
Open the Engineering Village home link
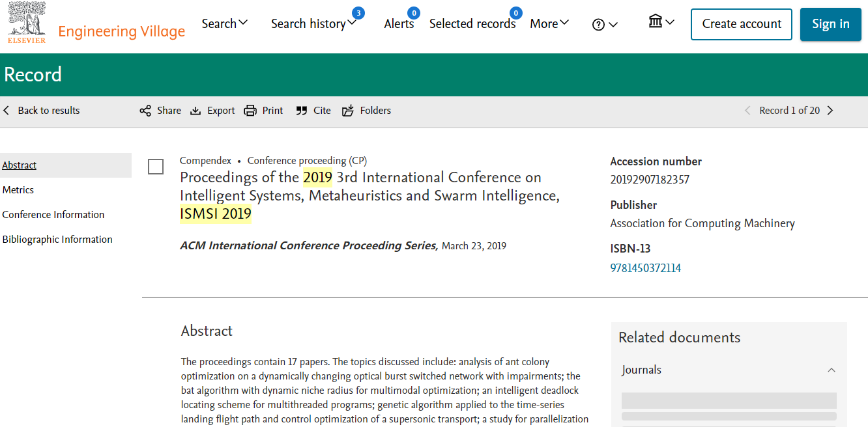pos(122,31)
